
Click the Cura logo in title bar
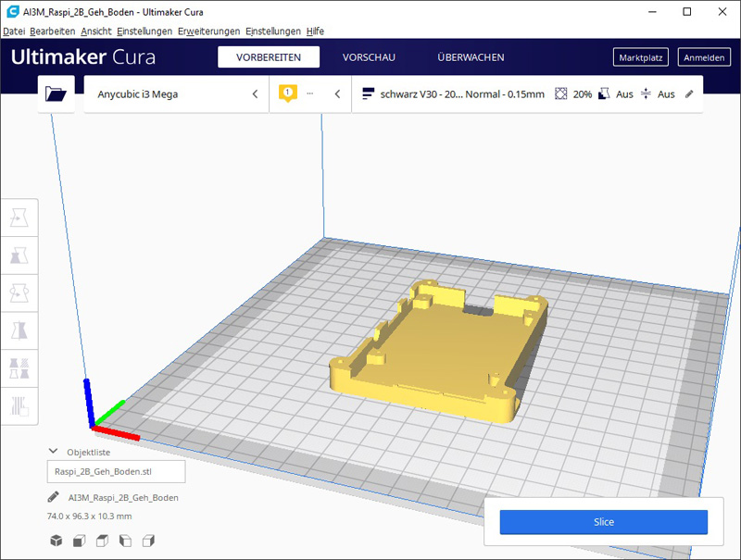(12, 12)
